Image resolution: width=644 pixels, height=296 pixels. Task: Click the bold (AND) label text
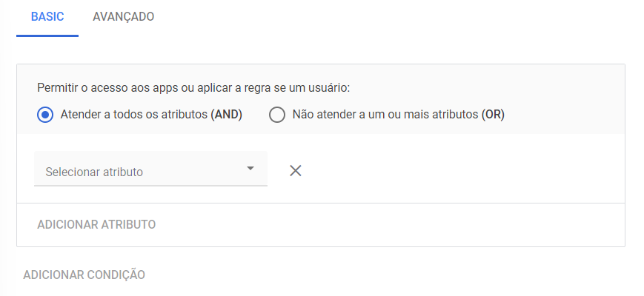[226, 115]
